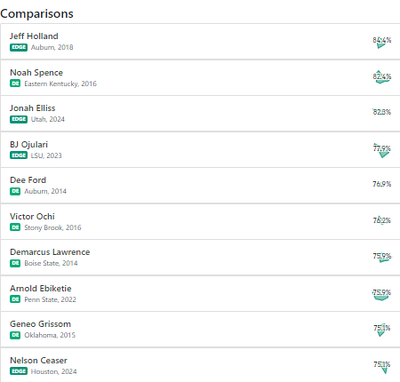The image size is (400, 382).
Task: Open Geneo Grissom's comparison row
Action: click(x=200, y=330)
